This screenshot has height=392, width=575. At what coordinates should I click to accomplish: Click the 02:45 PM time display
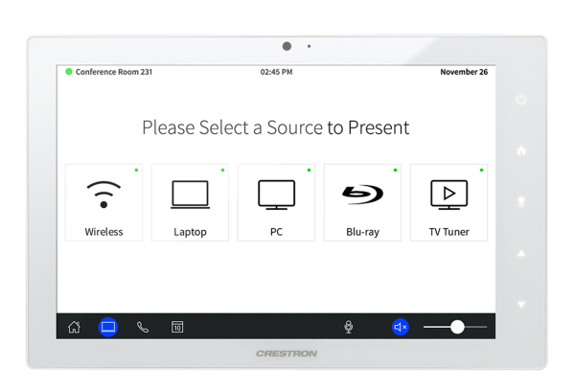tap(277, 72)
